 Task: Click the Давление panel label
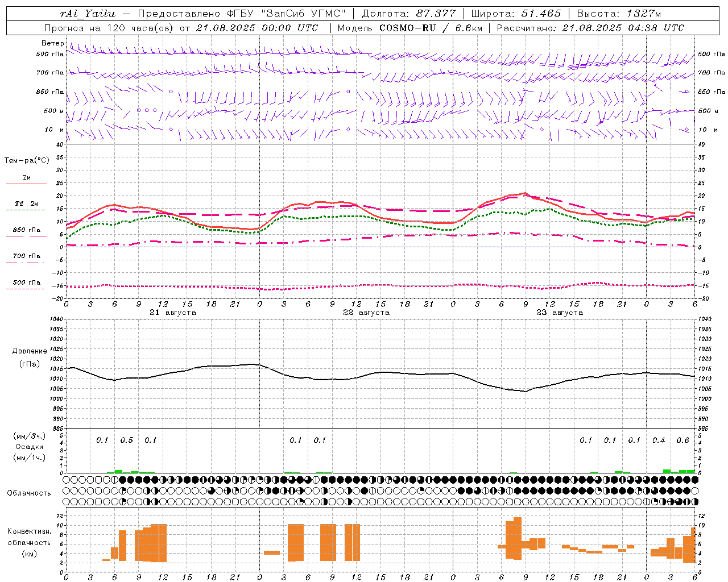tap(30, 351)
